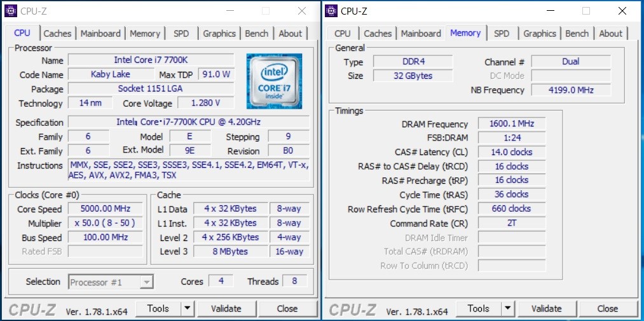Expand Tools dropdown arrow in right window
The width and height of the screenshot is (644, 321).
tap(508, 308)
